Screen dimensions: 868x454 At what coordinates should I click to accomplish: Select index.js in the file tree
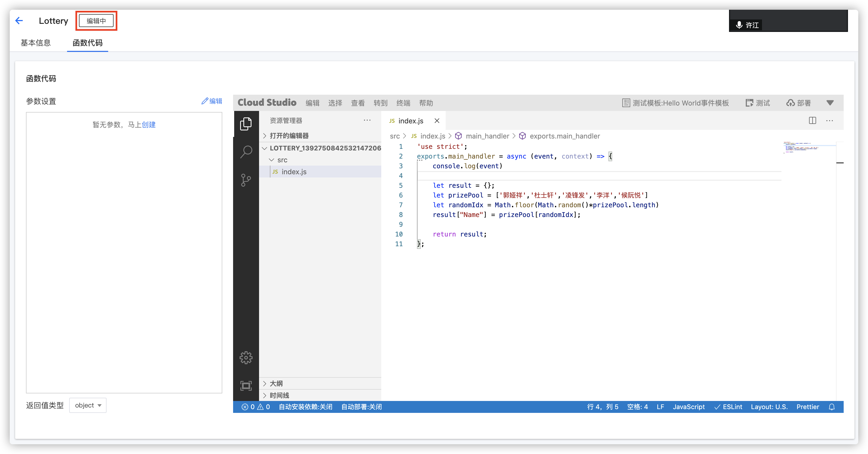point(320,172)
